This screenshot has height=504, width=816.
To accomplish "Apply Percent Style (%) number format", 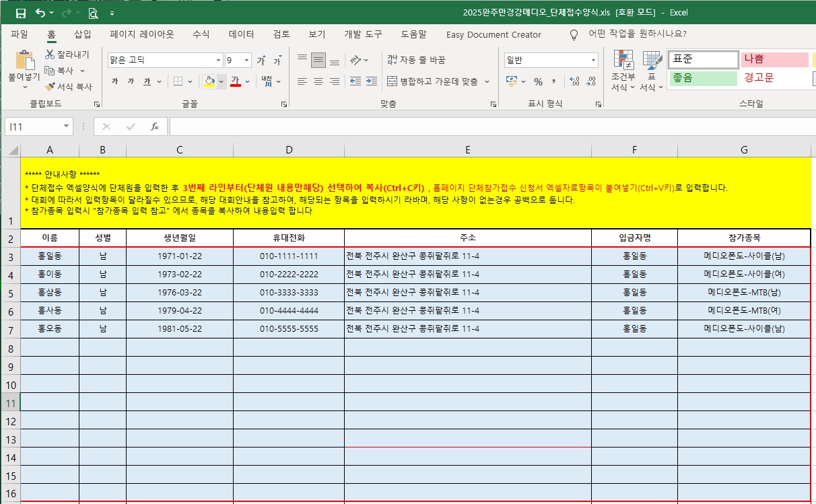I will [x=538, y=81].
